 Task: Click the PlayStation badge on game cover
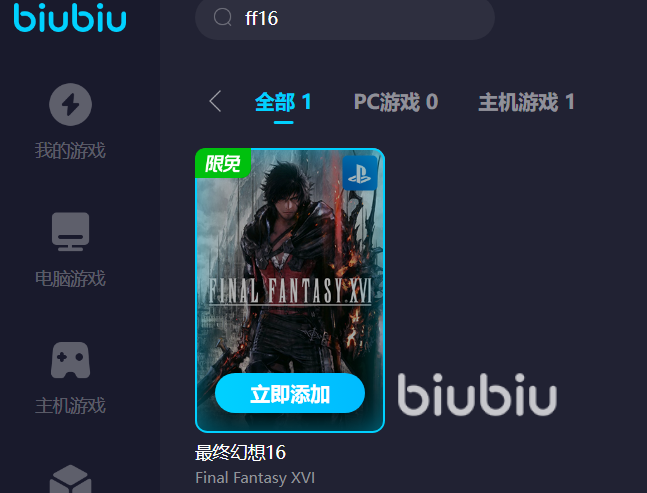(360, 173)
